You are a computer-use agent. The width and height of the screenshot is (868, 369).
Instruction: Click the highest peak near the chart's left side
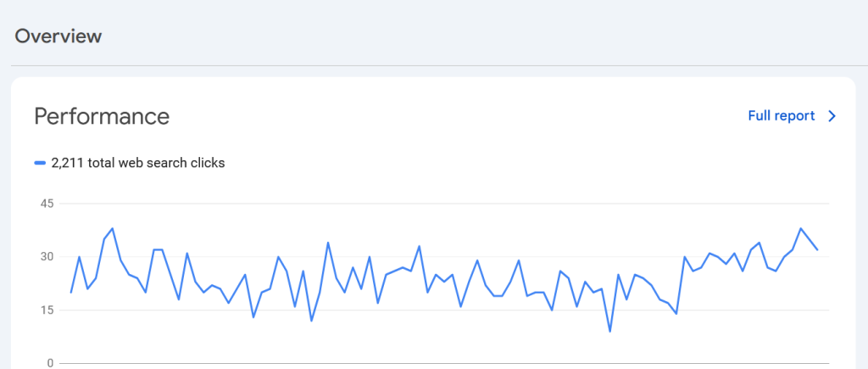pyautogui.click(x=113, y=228)
